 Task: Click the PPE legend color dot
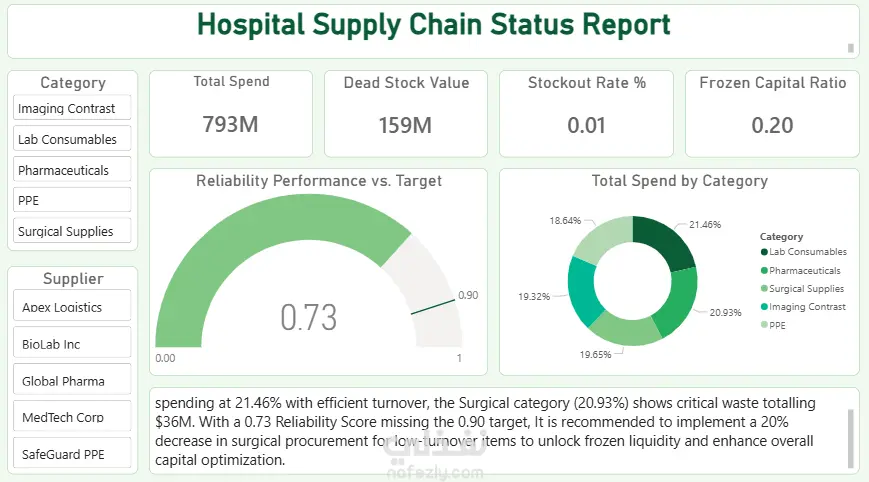tap(764, 325)
